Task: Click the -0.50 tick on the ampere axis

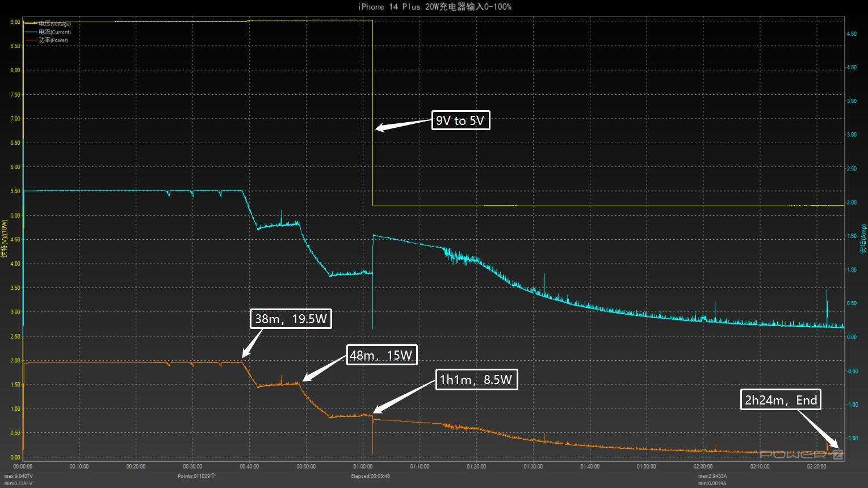Action: click(x=852, y=371)
